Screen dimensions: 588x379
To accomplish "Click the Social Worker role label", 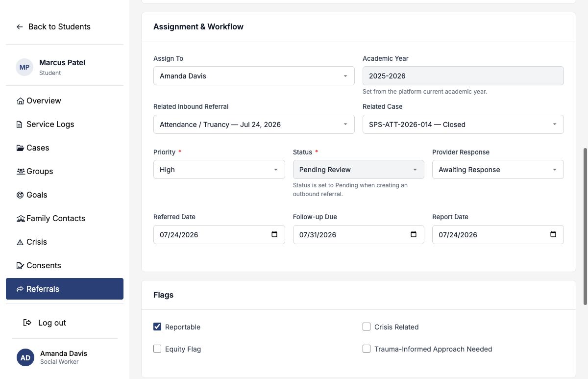I will (x=59, y=362).
